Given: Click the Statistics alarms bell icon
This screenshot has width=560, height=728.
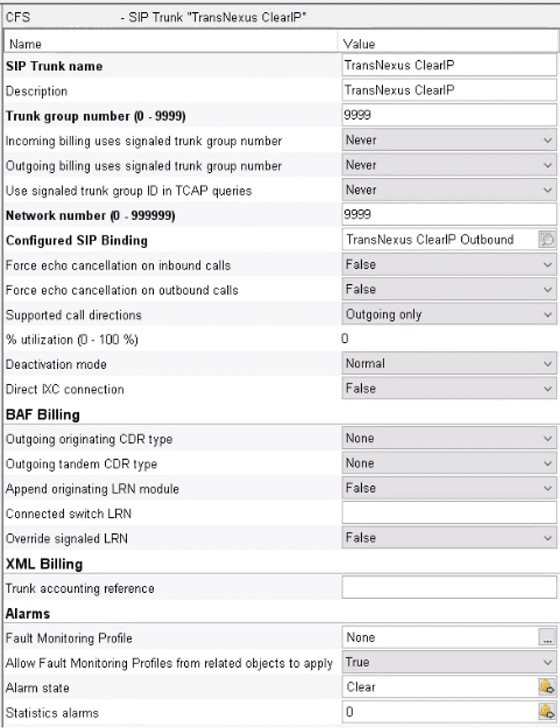Looking at the screenshot, I should tap(547, 712).
